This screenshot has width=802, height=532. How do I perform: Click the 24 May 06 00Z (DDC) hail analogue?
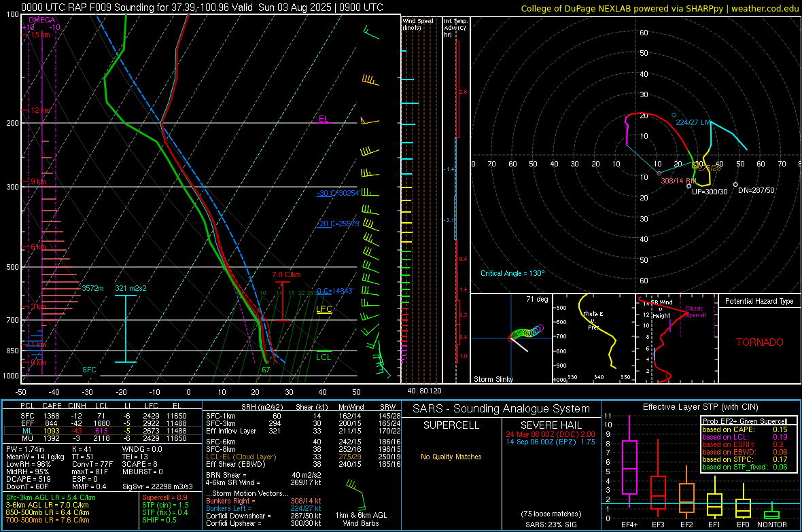click(551, 434)
